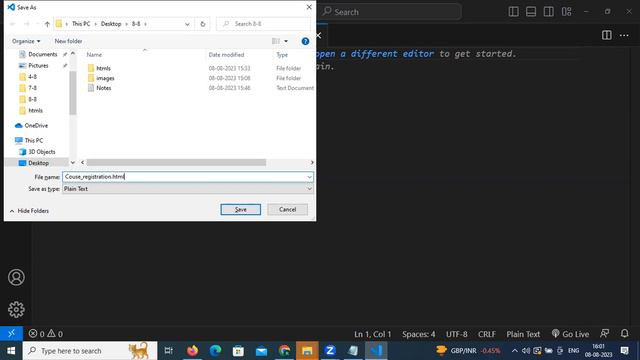This screenshot has width=640, height=360.
Task: Open VS Code Accounts icon
Action: (x=16, y=277)
